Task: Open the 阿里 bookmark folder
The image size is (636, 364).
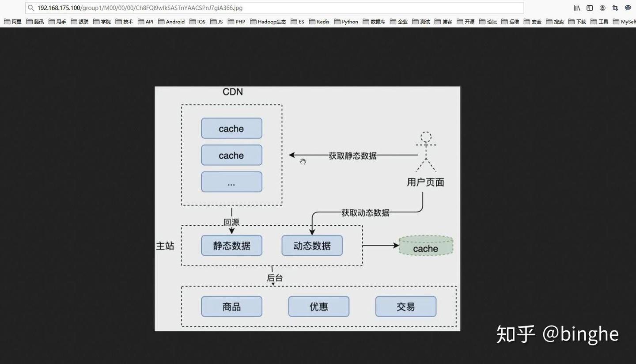Action: point(13,22)
